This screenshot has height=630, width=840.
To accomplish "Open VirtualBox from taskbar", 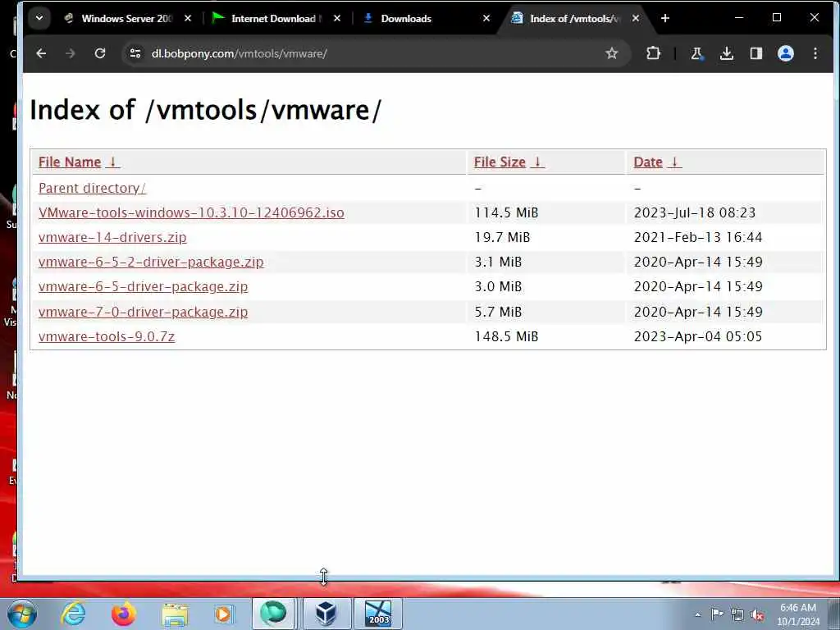I will [326, 614].
